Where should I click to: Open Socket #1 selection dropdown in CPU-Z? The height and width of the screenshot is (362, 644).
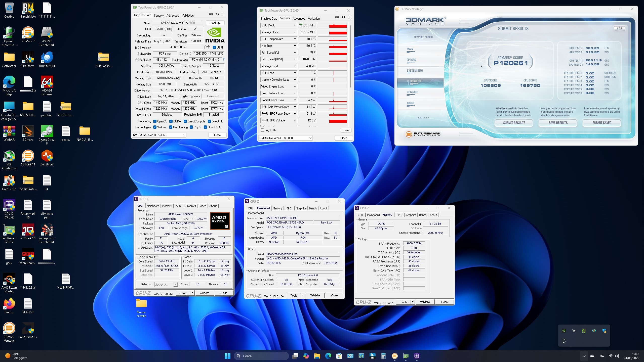pos(166,285)
